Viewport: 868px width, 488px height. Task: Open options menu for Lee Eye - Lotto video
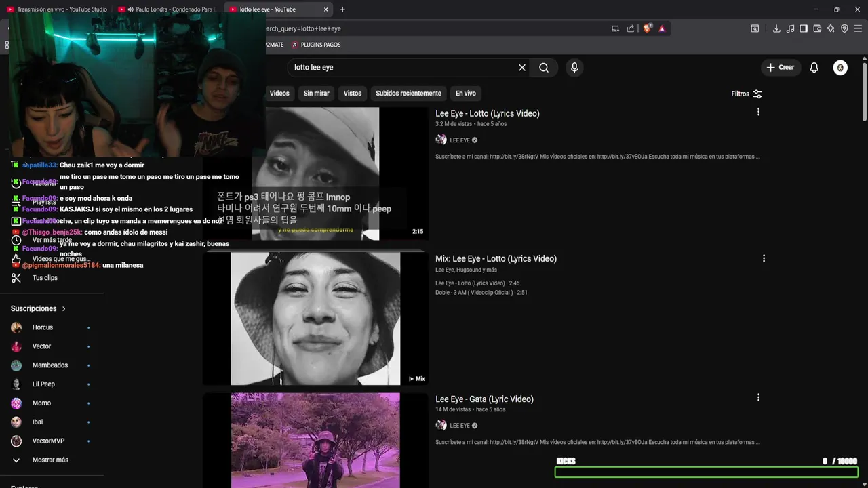click(x=758, y=112)
